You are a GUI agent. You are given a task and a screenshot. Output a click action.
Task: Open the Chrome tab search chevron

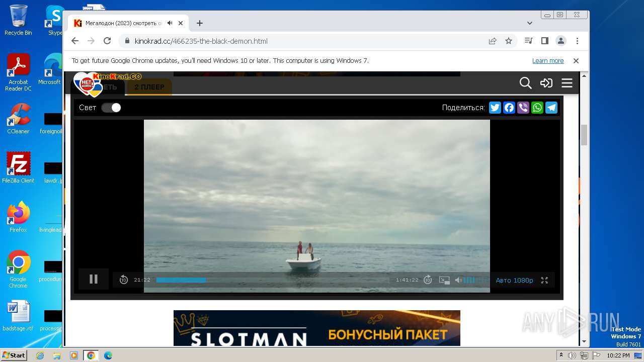(530, 23)
